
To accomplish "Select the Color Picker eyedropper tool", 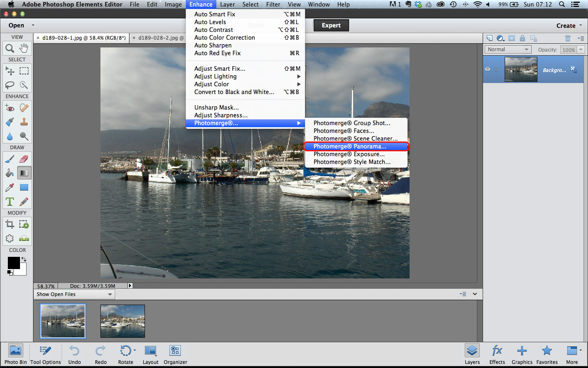I will click(x=10, y=188).
